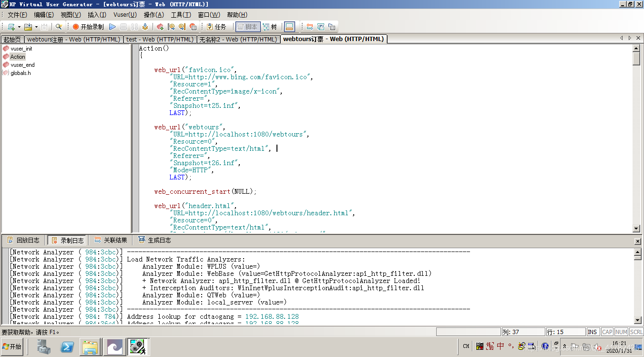The image size is (644, 357).
Task: Open the 生成日志 output tab
Action: click(x=154, y=240)
